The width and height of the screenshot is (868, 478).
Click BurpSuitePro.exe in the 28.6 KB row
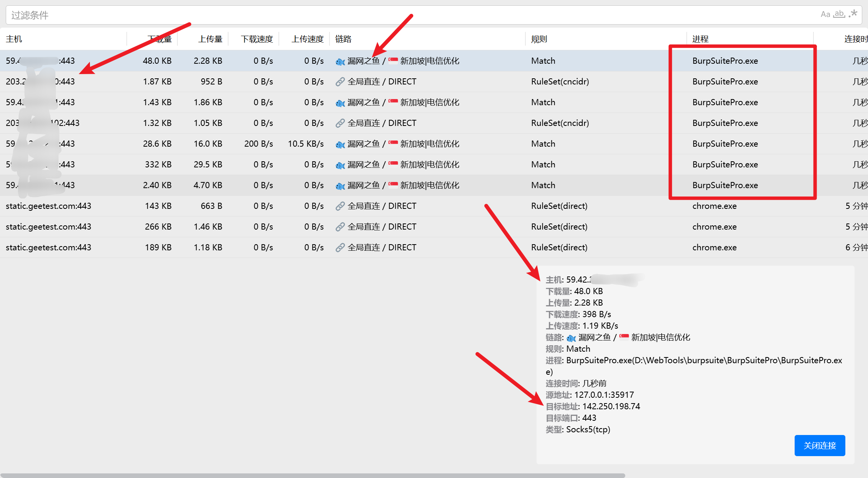pyautogui.click(x=725, y=144)
